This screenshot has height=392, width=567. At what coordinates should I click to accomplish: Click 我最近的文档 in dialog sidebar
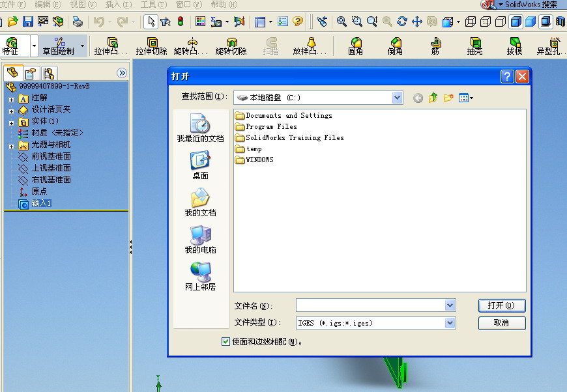(200, 128)
